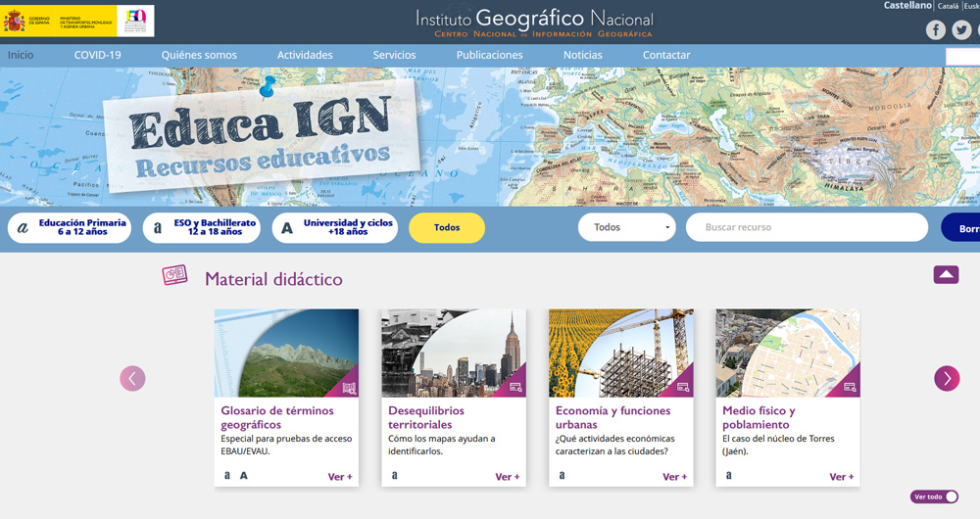Image resolution: width=980 pixels, height=519 pixels.
Task: Click Ver + on Medio físico card
Action: [x=842, y=477]
